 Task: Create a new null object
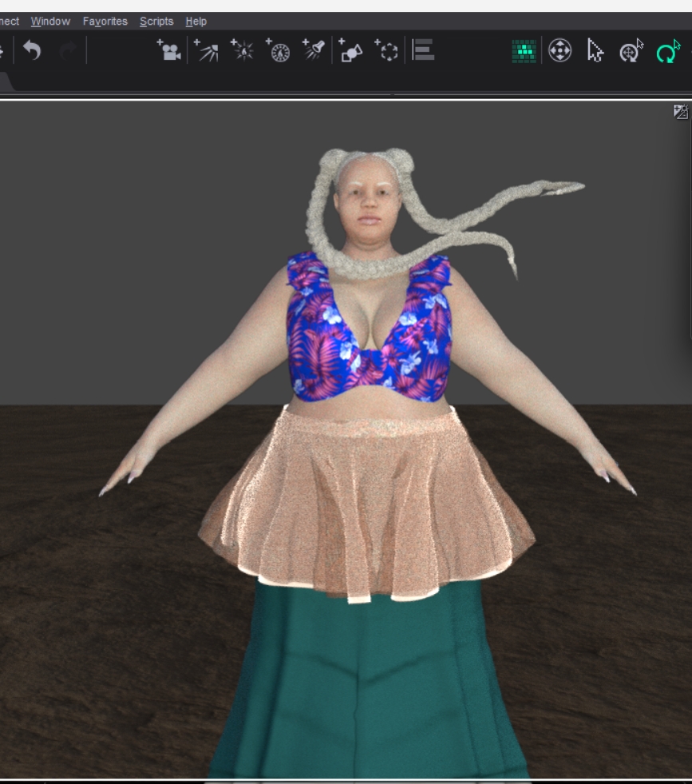(x=387, y=51)
